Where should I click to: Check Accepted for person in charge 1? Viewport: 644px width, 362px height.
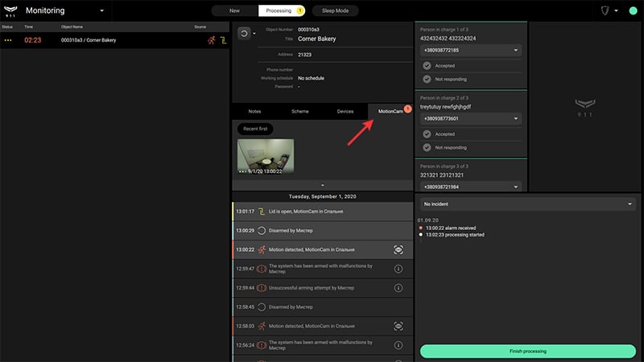pos(427,66)
